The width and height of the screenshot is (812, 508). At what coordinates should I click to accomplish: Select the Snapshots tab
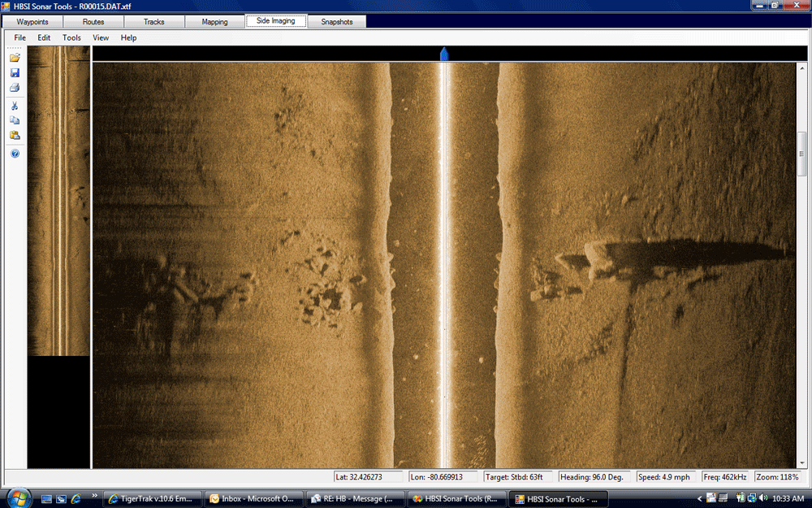(337, 22)
